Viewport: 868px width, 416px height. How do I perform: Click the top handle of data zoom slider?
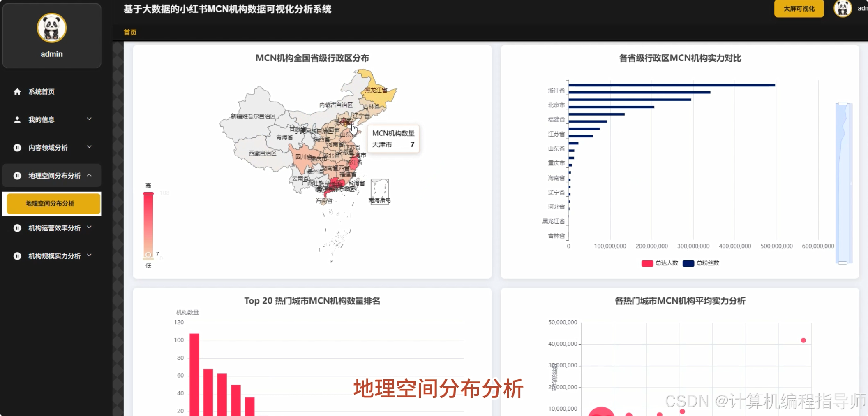pyautogui.click(x=843, y=103)
